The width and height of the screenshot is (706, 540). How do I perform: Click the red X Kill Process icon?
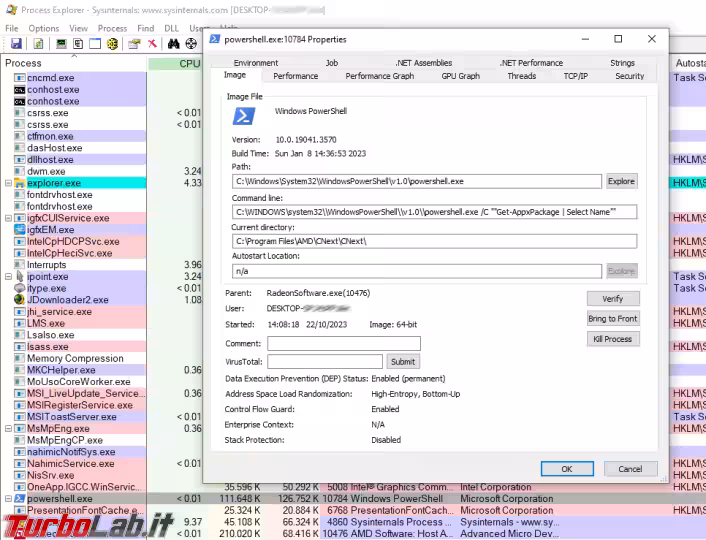click(152, 44)
